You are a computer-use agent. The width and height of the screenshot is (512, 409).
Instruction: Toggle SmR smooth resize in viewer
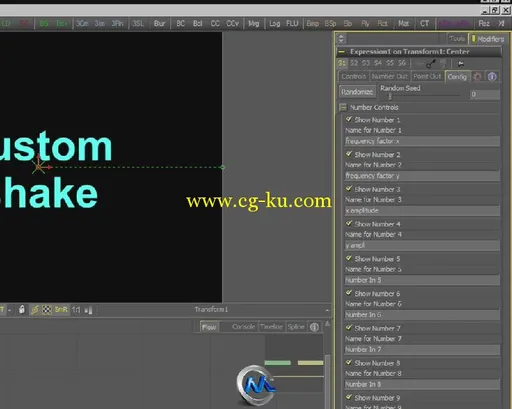(x=61, y=310)
